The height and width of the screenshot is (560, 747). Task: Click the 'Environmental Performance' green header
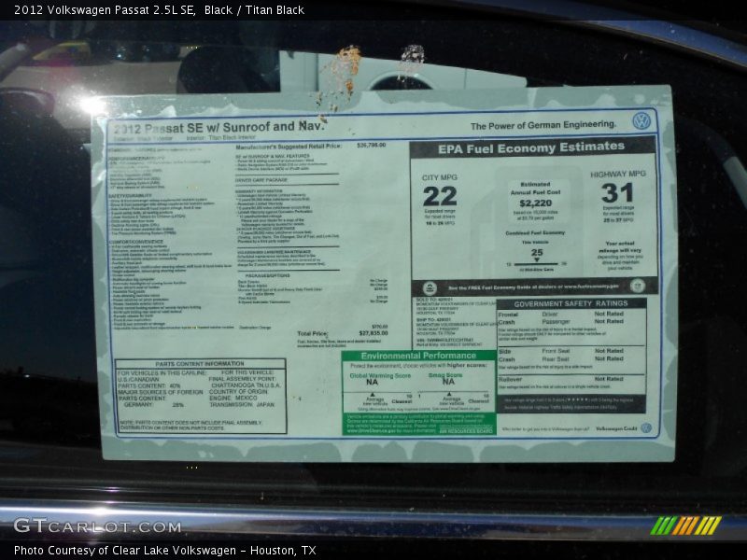pos(418,356)
